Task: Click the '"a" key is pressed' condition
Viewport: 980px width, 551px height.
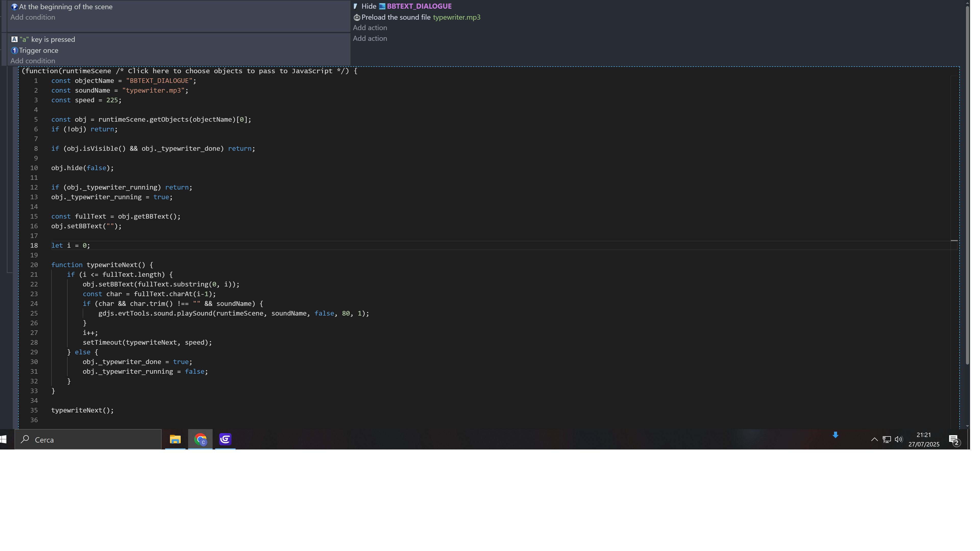Action: (47, 40)
